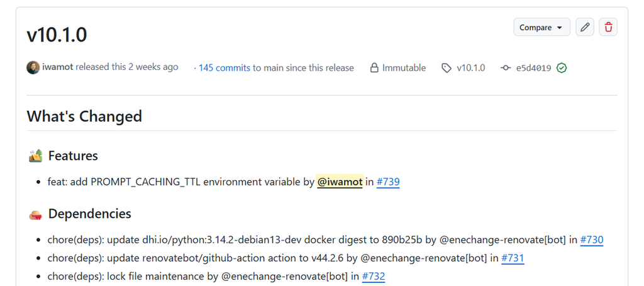Click the green check status icon

pyautogui.click(x=562, y=68)
